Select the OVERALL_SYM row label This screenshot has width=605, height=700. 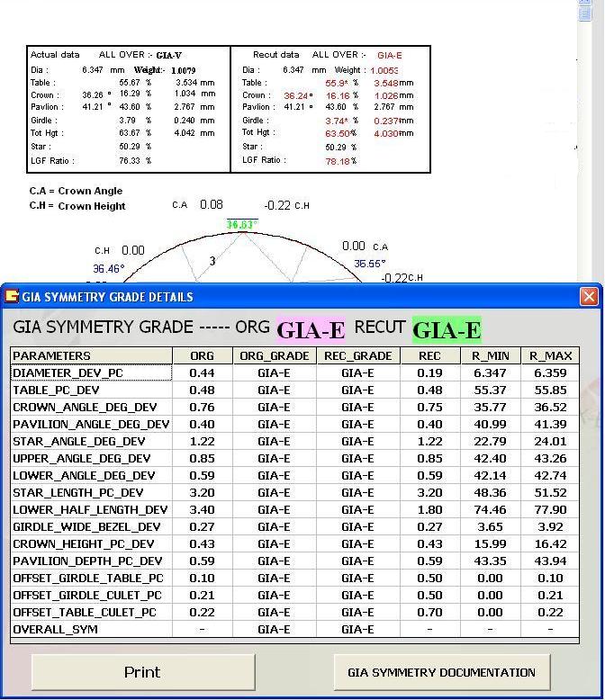[x=91, y=630]
